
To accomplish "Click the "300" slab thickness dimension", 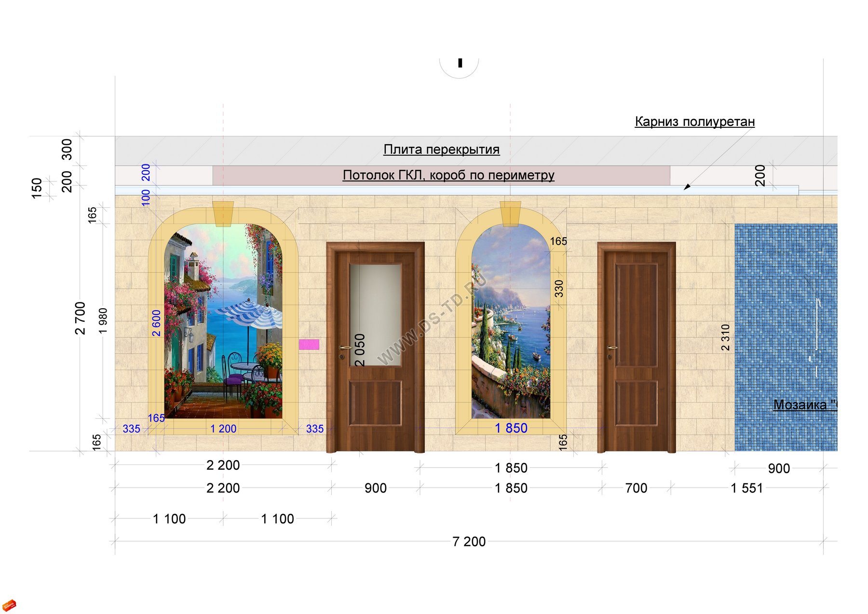I will [67, 150].
